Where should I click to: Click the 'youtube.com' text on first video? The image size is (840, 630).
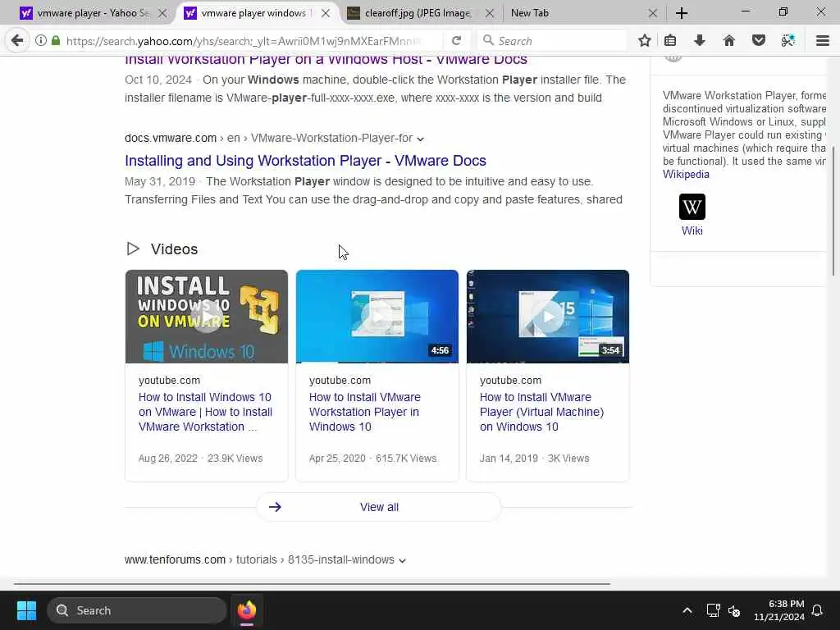[x=169, y=381]
